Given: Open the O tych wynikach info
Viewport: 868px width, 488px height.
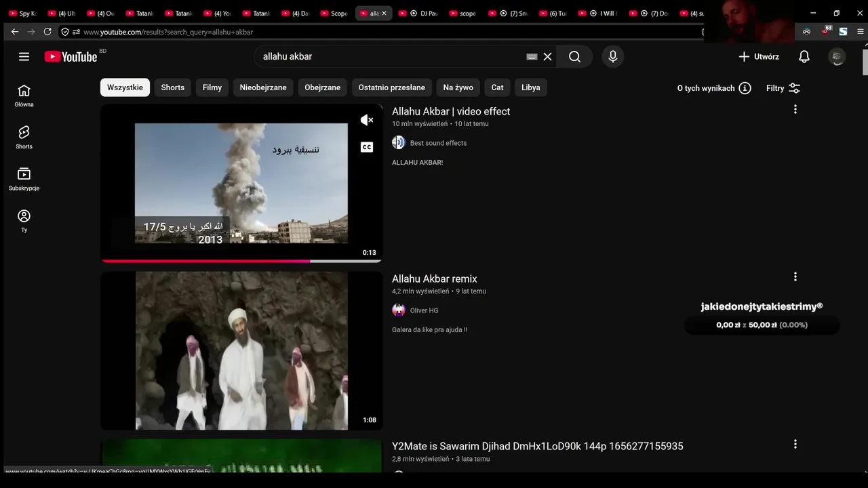Looking at the screenshot, I should click(x=714, y=88).
